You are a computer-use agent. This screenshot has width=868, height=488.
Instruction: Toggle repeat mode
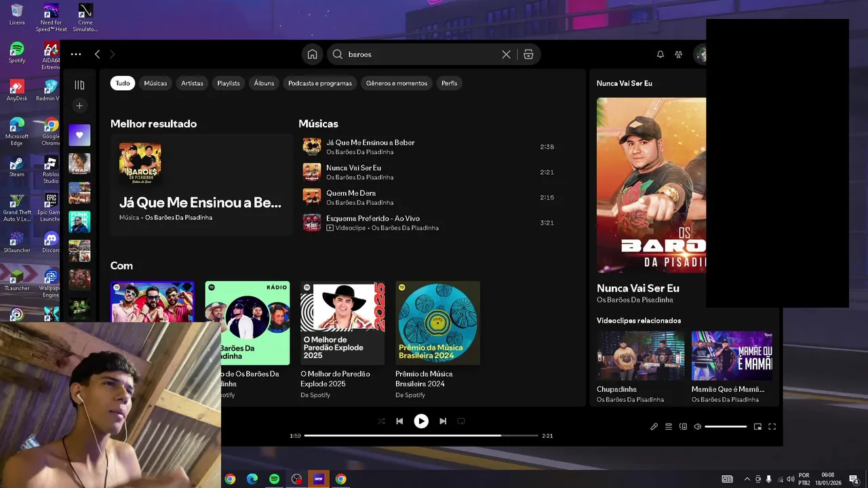[x=461, y=421]
